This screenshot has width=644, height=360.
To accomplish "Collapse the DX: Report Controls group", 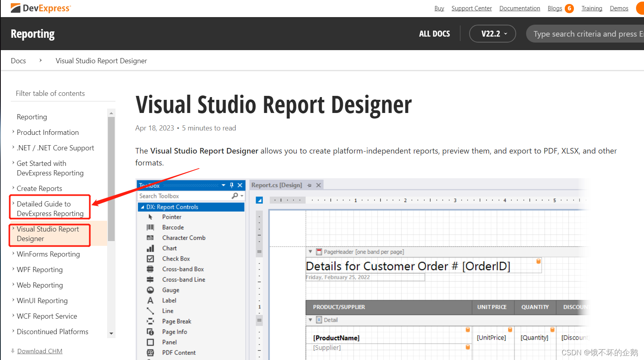I will [142, 207].
